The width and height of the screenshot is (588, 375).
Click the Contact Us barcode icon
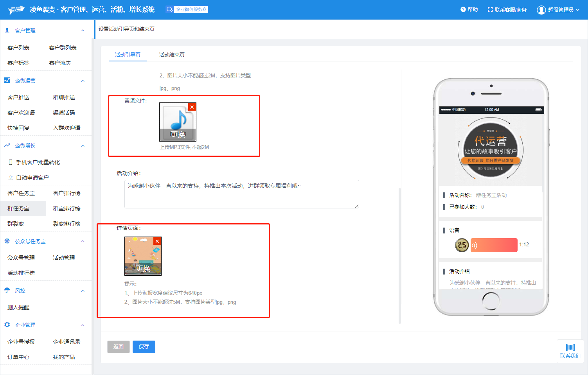coord(570,347)
